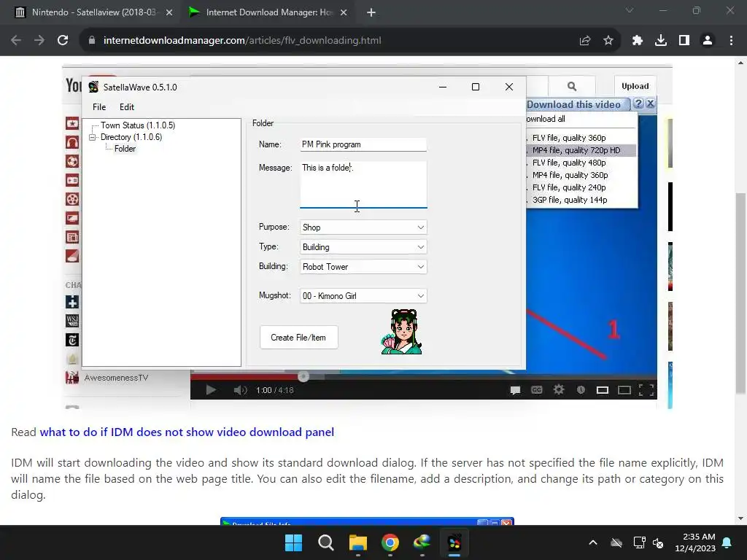Open the Type dropdown showing Building

point(363,246)
